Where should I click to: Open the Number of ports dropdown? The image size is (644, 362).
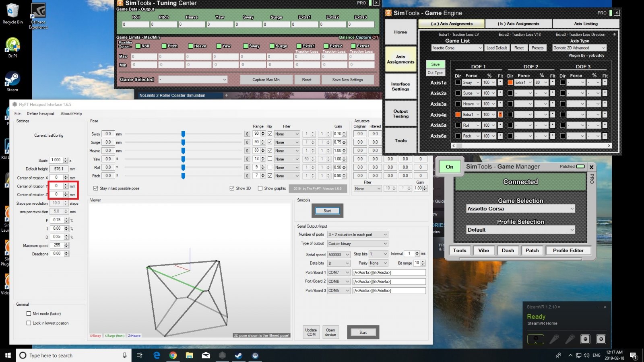[357, 234]
